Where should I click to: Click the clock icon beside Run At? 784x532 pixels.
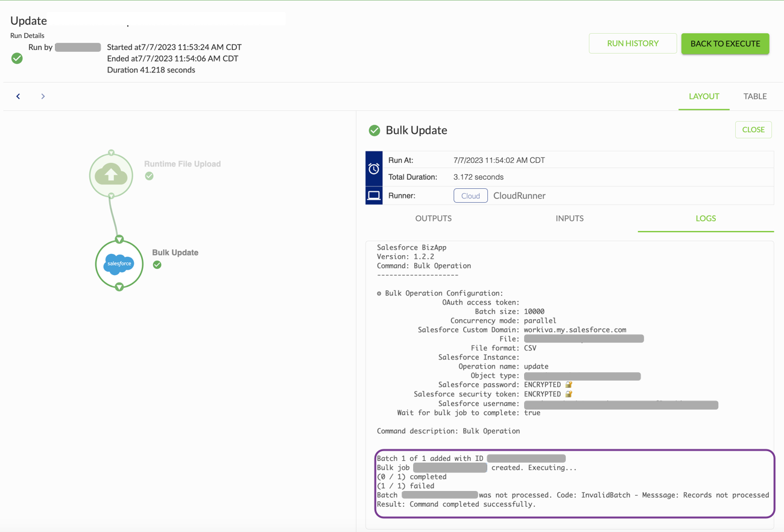pyautogui.click(x=374, y=169)
